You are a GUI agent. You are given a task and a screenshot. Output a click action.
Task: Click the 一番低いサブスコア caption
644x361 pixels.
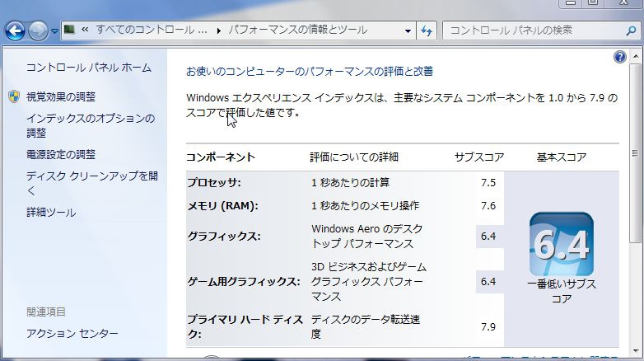coord(561,291)
